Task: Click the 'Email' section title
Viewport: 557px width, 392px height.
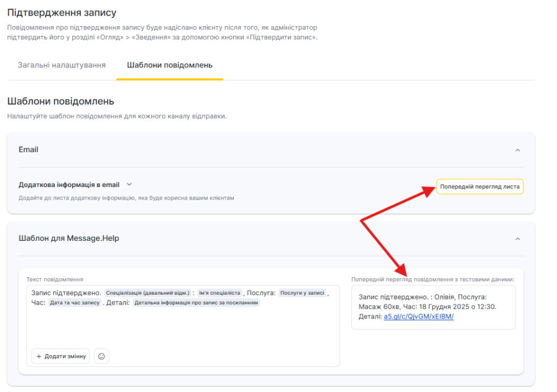Action: point(28,150)
